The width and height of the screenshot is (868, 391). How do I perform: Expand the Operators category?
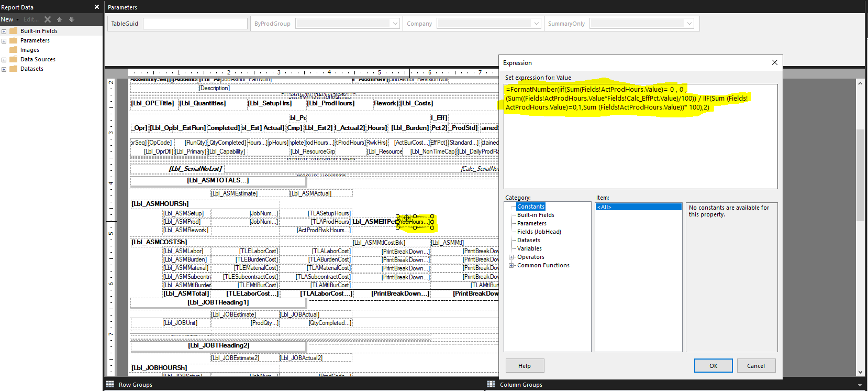[511, 257]
